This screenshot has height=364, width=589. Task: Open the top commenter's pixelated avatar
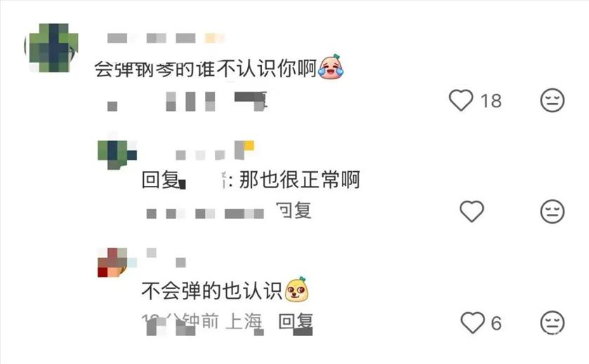point(51,48)
